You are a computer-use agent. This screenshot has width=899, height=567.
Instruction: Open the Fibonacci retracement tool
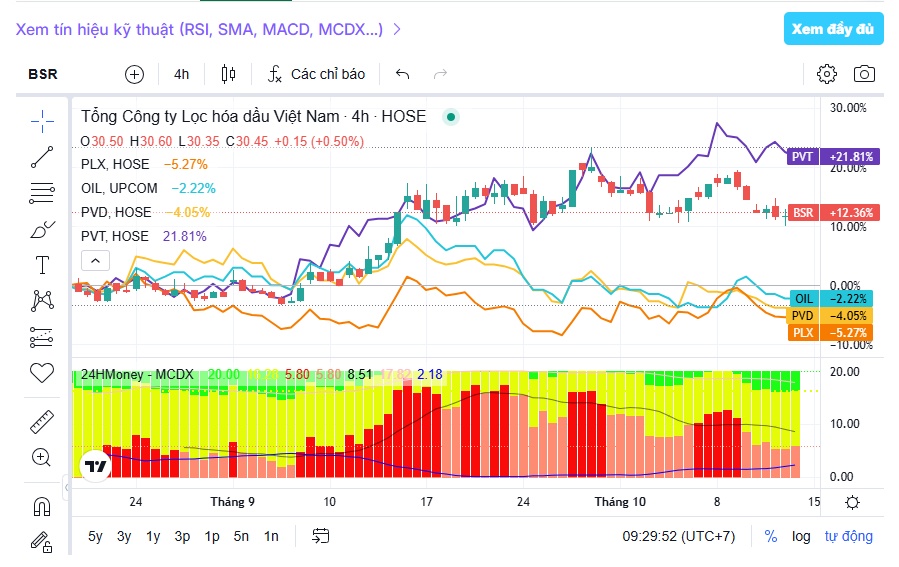coord(42,193)
